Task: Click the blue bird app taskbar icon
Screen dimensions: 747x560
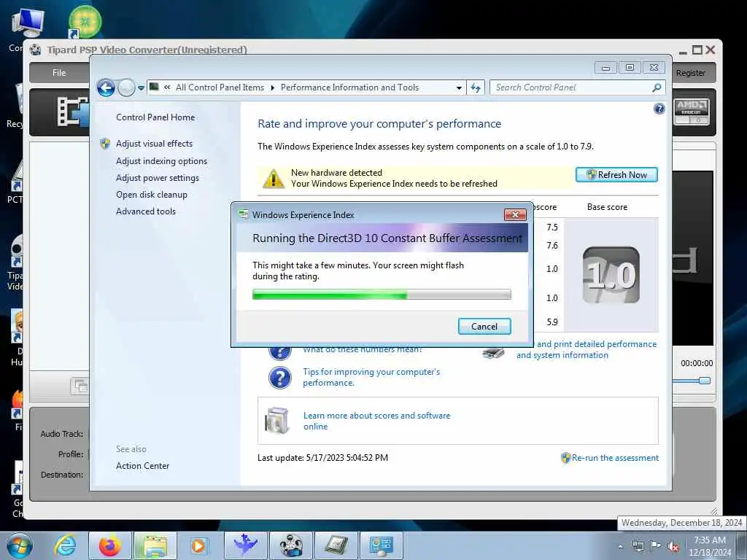Action: pos(245,545)
